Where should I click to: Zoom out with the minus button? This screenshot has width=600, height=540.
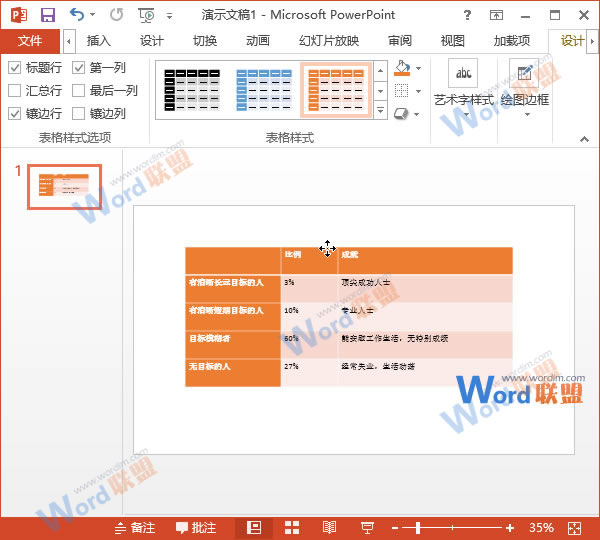[x=395, y=528]
